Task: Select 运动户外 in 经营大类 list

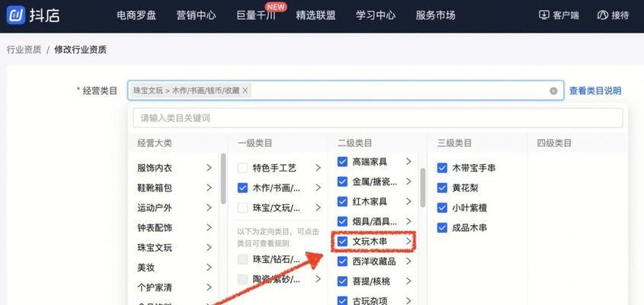Action: [x=155, y=208]
